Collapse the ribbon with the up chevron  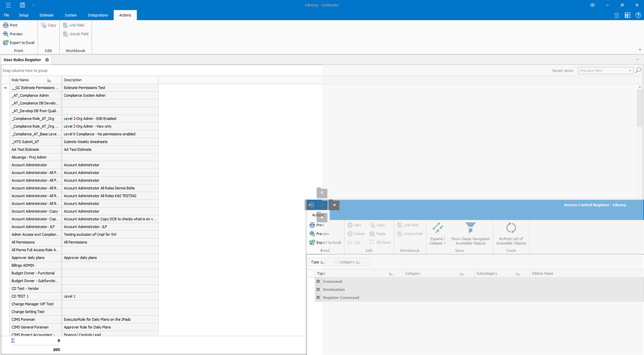(x=640, y=50)
